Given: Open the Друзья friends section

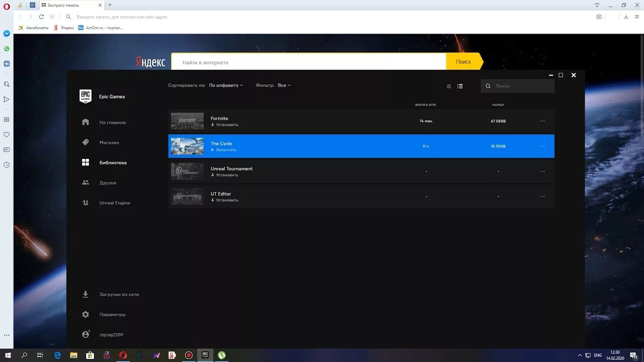Looking at the screenshot, I should tap(99, 183).
